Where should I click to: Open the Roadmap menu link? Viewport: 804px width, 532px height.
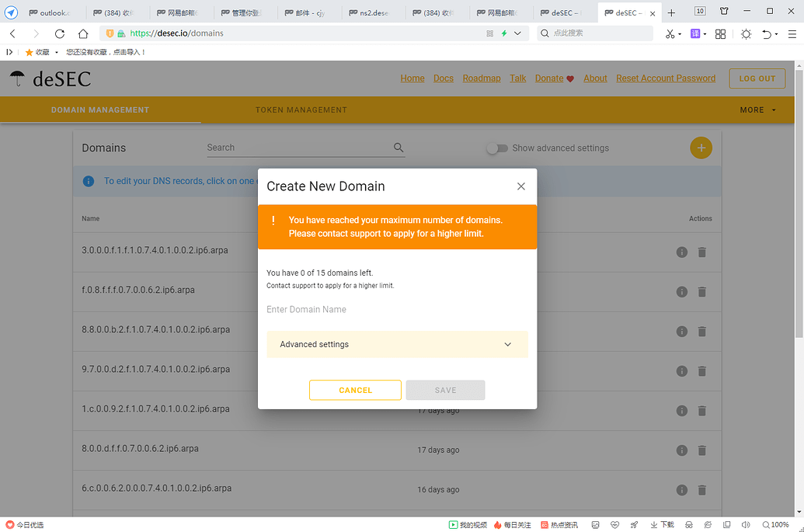click(482, 78)
